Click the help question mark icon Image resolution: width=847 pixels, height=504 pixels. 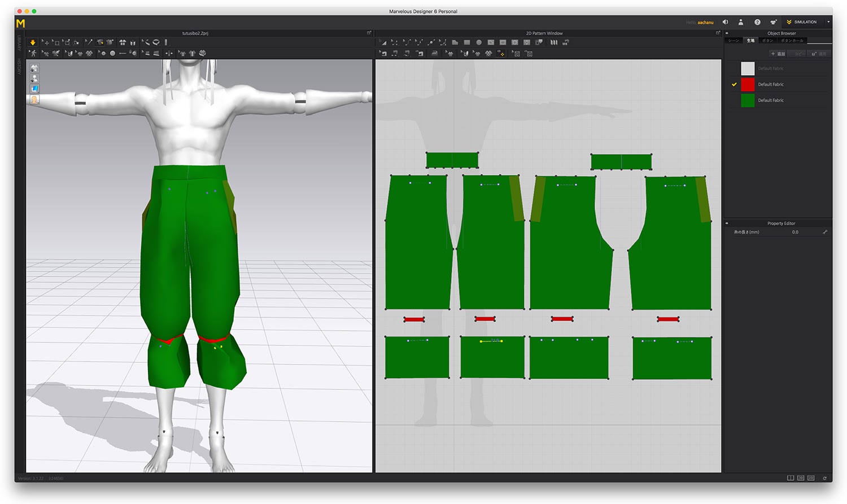pyautogui.click(x=757, y=22)
